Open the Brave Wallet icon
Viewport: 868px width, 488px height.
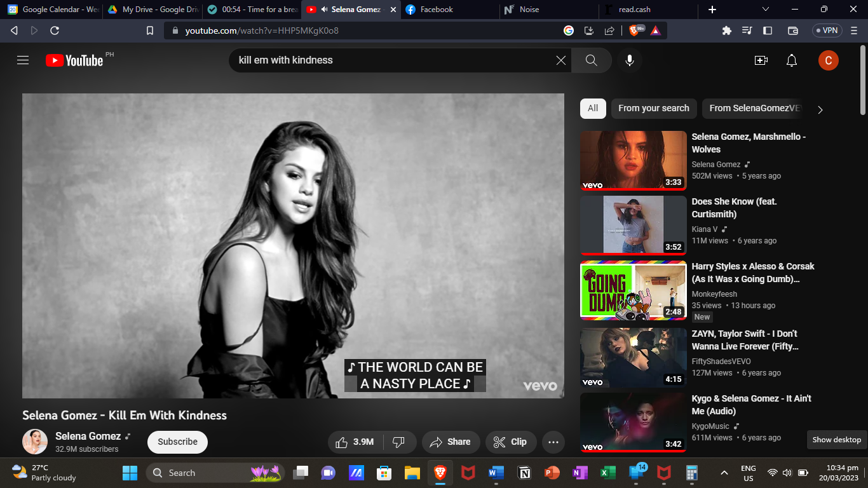point(793,30)
